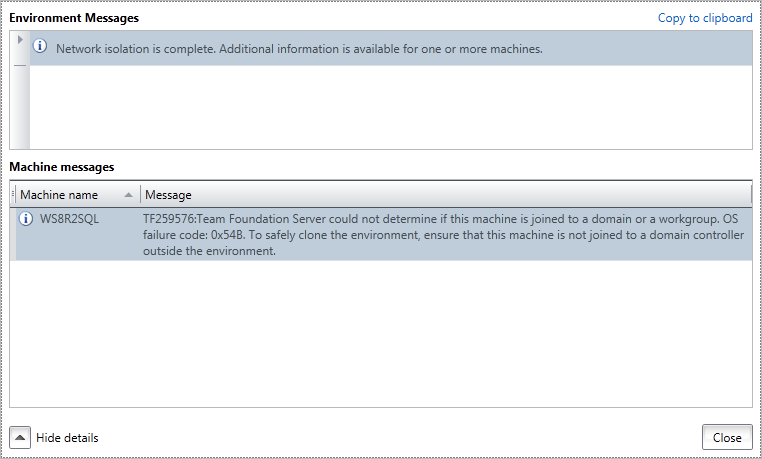
Task: Click the sort arrow in Machine name header
Action: [x=128, y=194]
